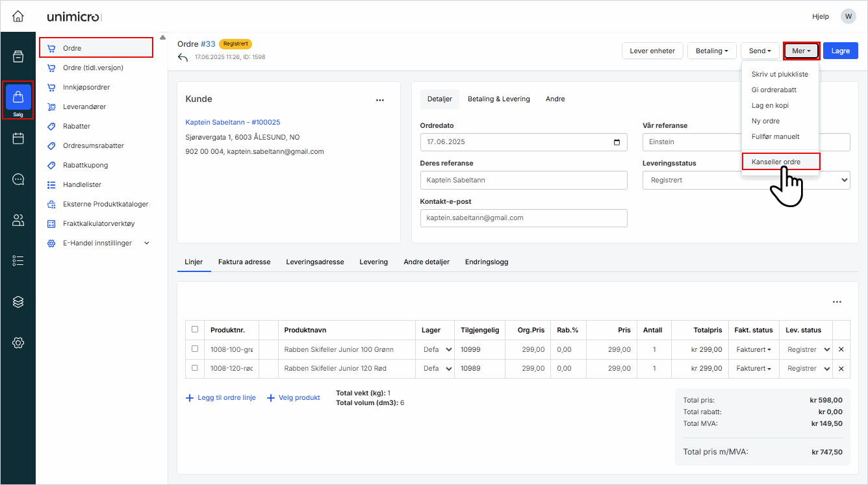
Task: Open the chat bubble sidebar icon
Action: pos(18,179)
